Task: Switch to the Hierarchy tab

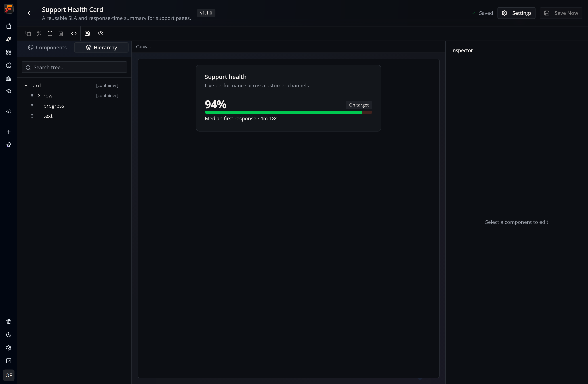Action: click(101, 47)
